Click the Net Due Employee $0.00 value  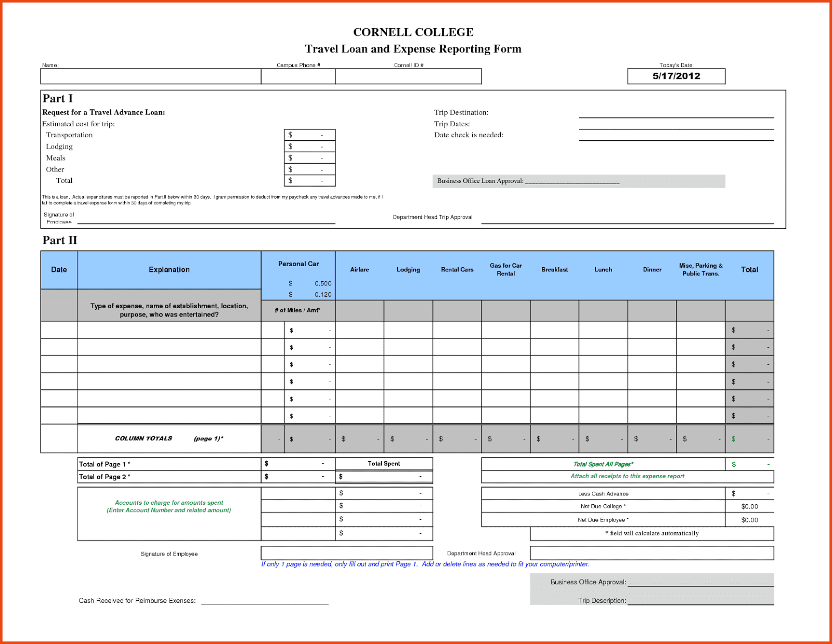tap(749, 520)
